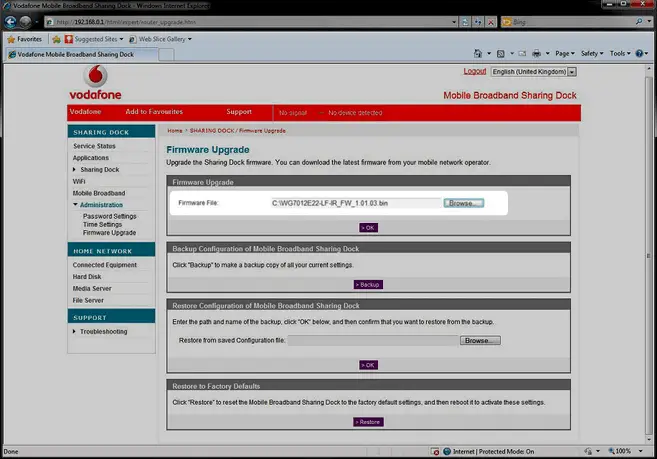Click Browse next to Restore configuration file
The height and width of the screenshot is (459, 657).
(480, 340)
